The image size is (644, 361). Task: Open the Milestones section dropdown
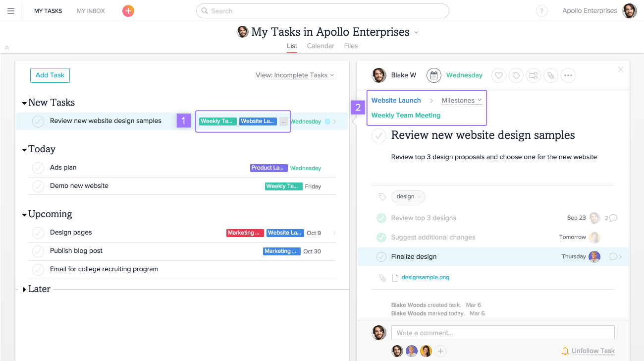tap(461, 101)
